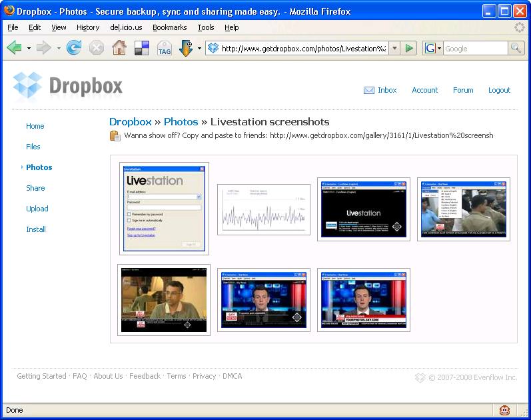Reload the page with the Refresh icon
Viewport: 531px width, 420px height.
pos(74,48)
